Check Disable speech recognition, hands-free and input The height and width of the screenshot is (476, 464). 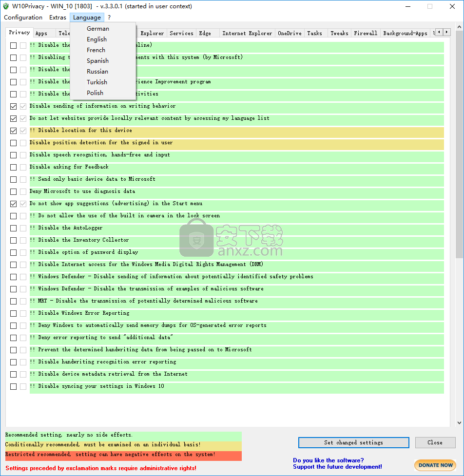(x=13, y=155)
